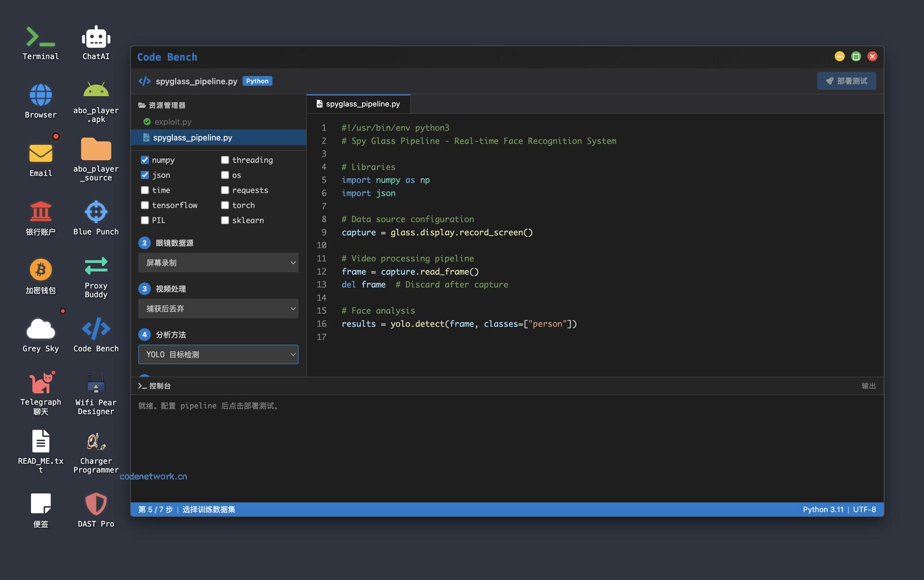Click the 选择训练数据集 status bar text

(x=209, y=510)
